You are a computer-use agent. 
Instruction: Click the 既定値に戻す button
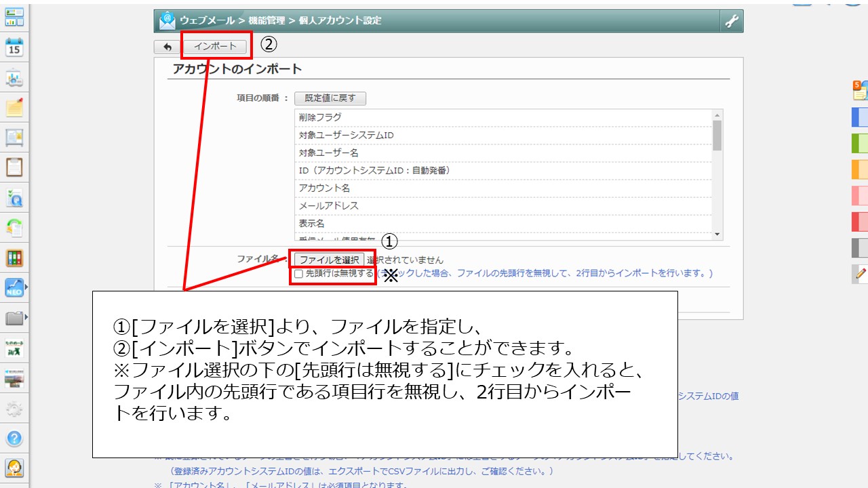coord(330,98)
